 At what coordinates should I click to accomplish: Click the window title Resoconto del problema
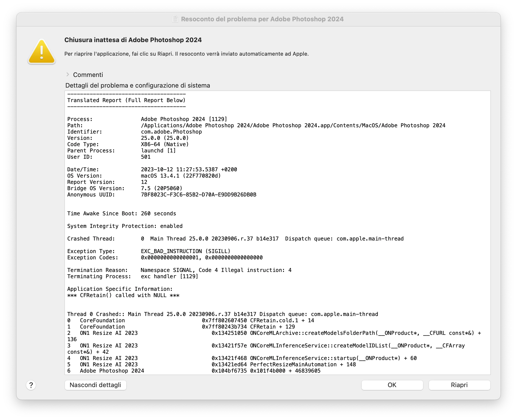coord(262,19)
